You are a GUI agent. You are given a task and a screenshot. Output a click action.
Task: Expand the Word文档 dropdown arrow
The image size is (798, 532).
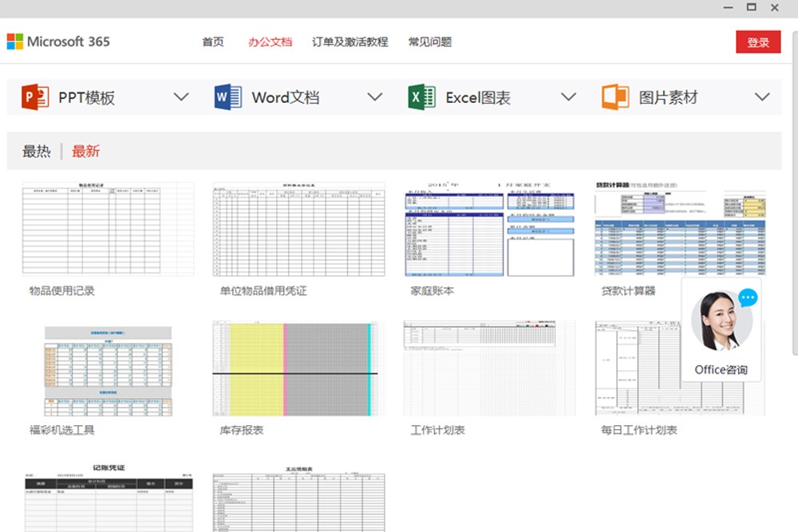[375, 96]
